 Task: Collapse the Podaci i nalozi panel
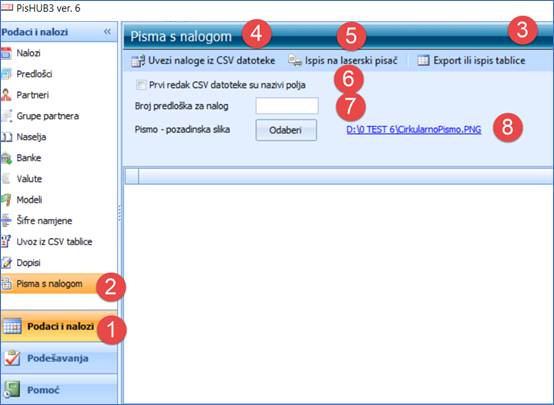(107, 32)
